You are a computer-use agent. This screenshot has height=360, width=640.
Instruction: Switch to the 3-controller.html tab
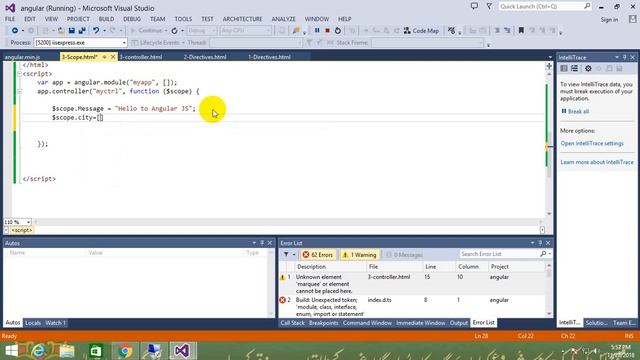[x=141, y=57]
